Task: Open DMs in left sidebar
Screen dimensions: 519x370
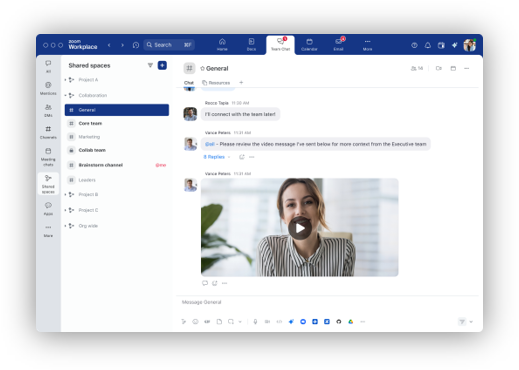Action: [x=48, y=110]
